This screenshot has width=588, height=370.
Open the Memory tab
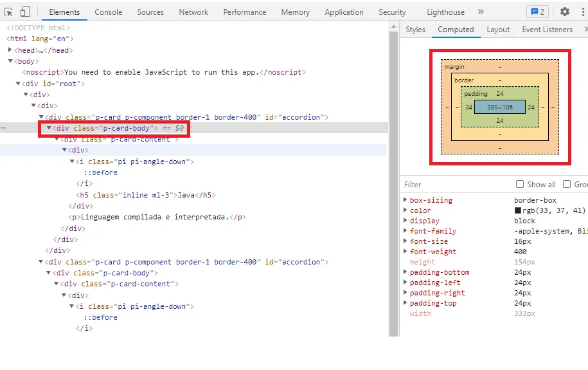pyautogui.click(x=296, y=12)
